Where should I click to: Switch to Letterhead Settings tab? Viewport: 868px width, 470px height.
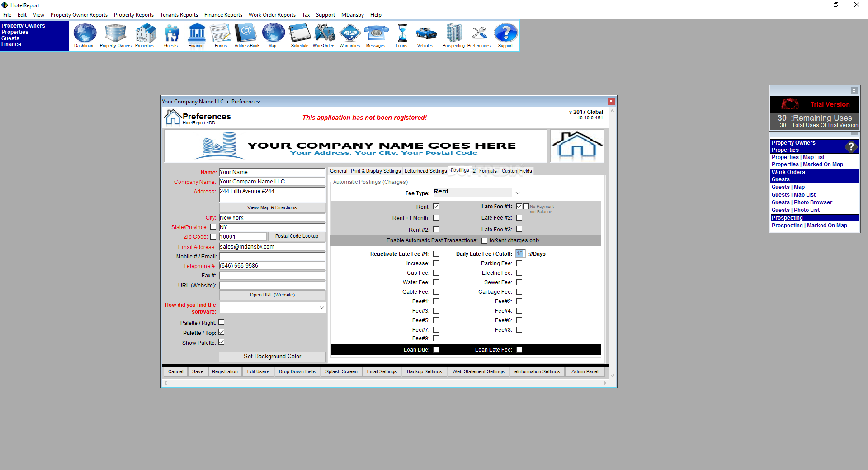(x=425, y=171)
